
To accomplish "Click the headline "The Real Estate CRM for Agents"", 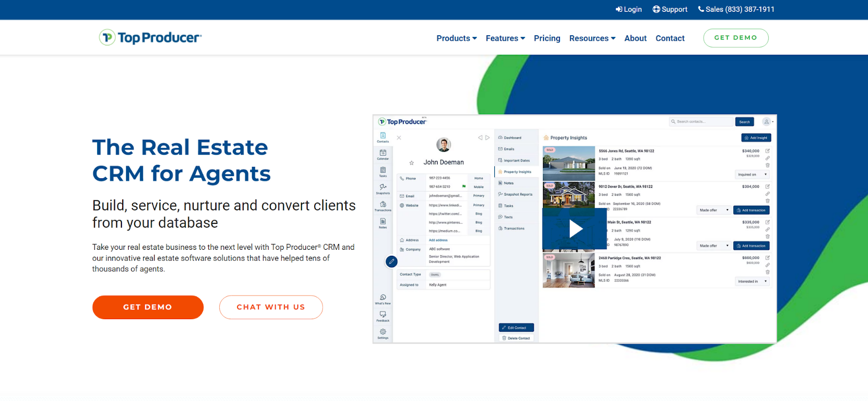I will (x=181, y=160).
